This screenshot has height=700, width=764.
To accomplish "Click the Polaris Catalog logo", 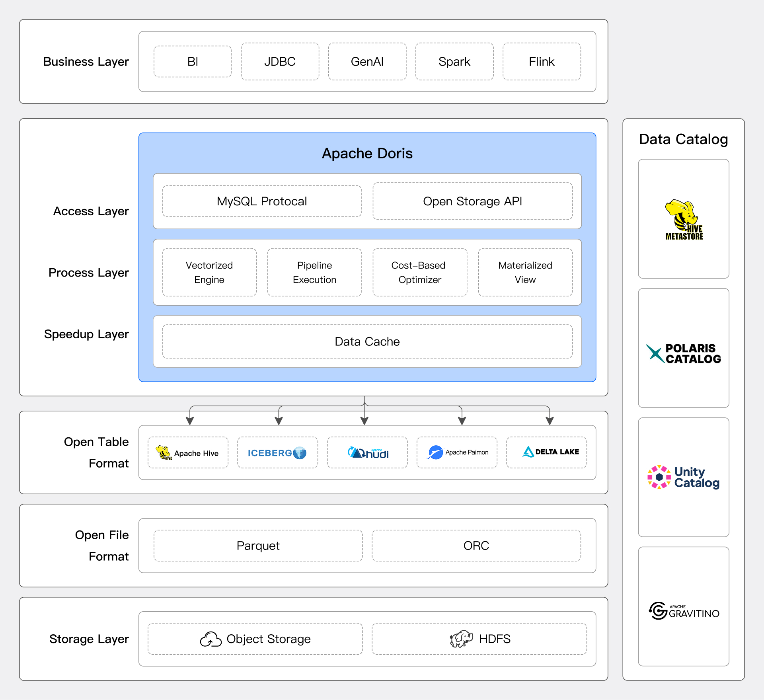I will 683,353.
